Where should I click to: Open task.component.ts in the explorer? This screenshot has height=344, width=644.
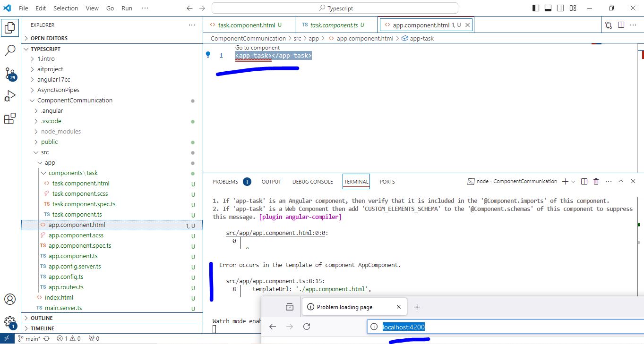coord(76,214)
